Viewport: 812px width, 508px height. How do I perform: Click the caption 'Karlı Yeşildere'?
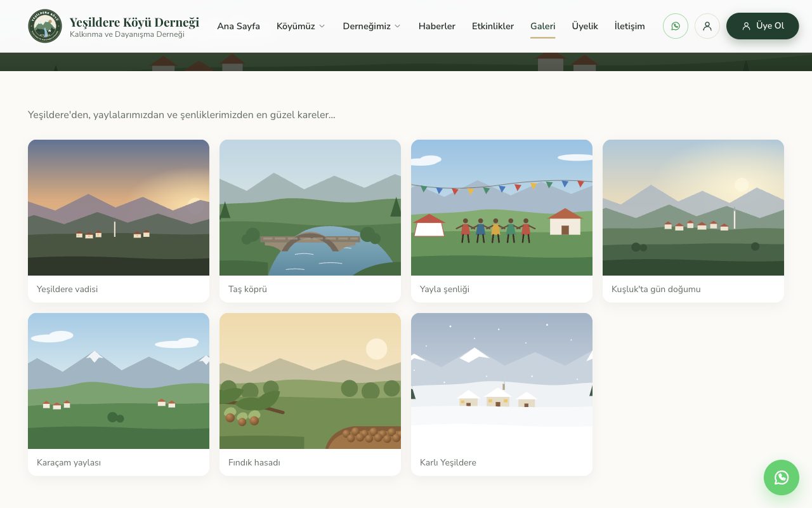tap(448, 462)
